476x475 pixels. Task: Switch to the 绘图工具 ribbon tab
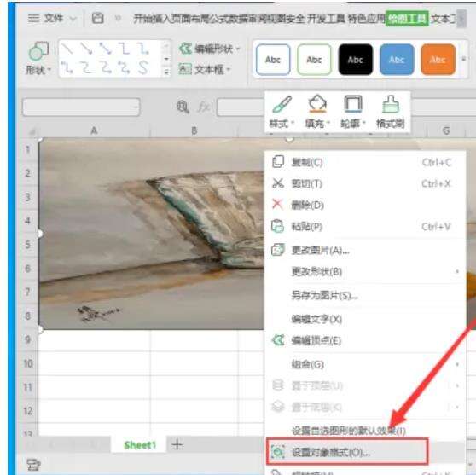pyautogui.click(x=407, y=19)
